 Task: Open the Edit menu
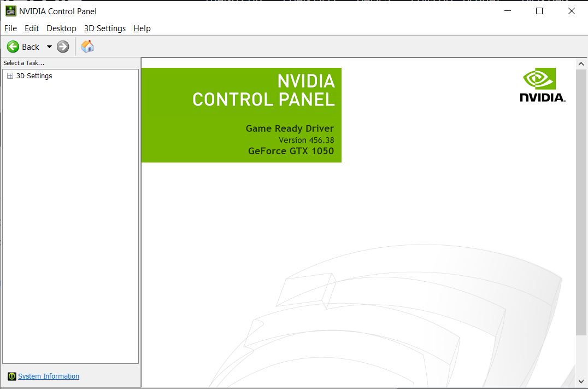pos(32,28)
